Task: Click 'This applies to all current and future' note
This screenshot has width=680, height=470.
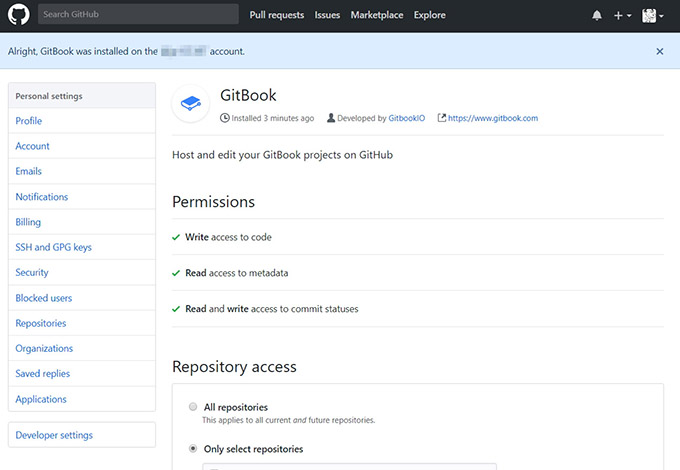Action: (288, 420)
